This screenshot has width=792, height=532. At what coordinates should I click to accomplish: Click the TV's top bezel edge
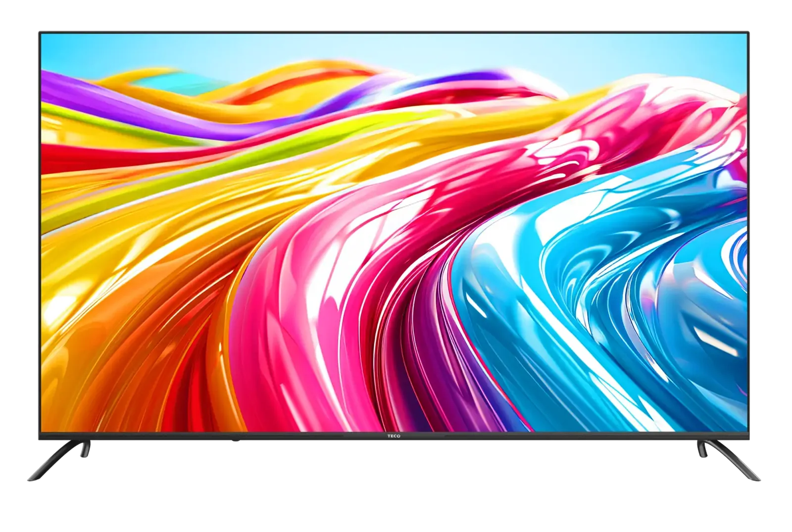coord(394,33)
